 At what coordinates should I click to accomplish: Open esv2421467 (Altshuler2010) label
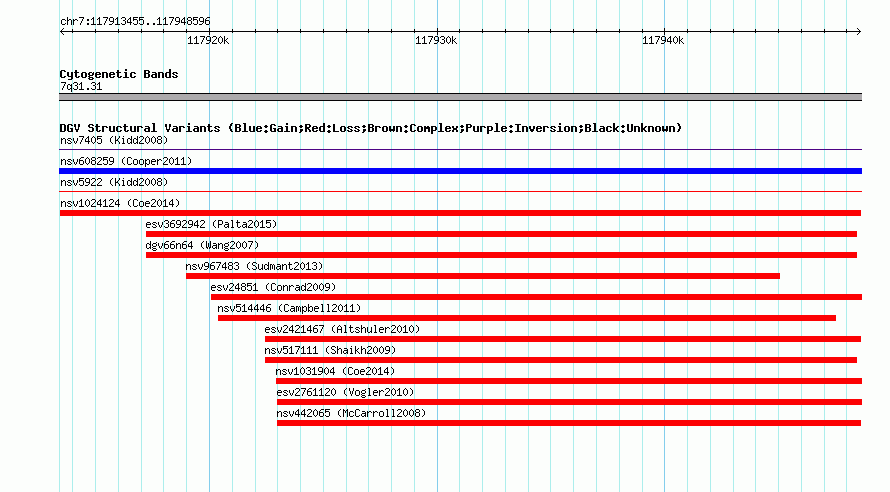tap(342, 329)
